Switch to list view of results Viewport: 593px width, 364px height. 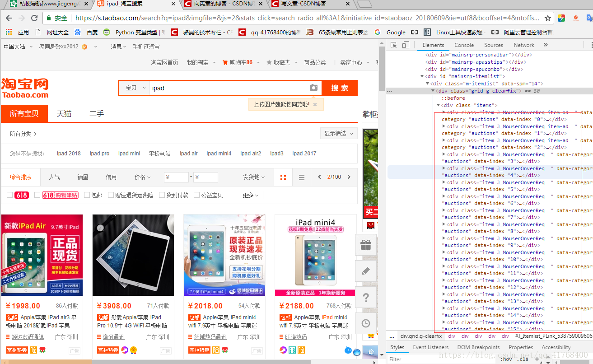(x=302, y=177)
